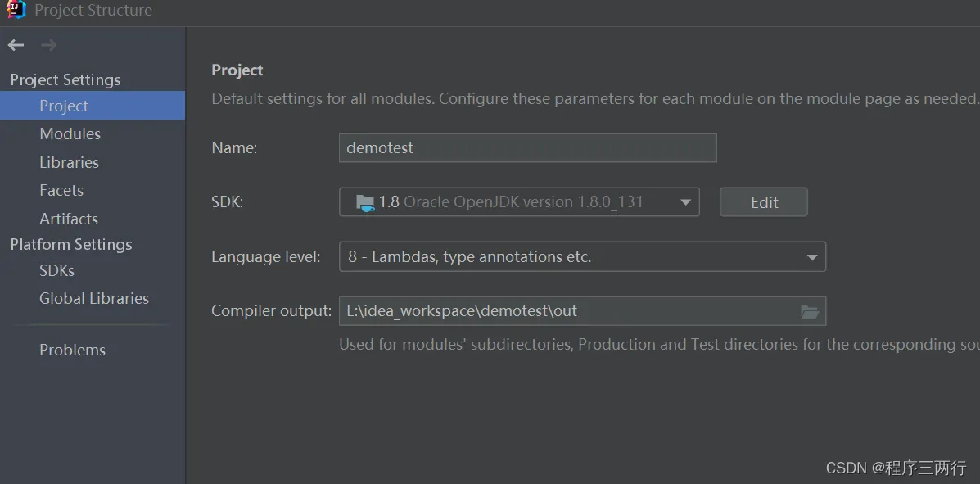Click the back arrow navigation icon

[x=16, y=45]
